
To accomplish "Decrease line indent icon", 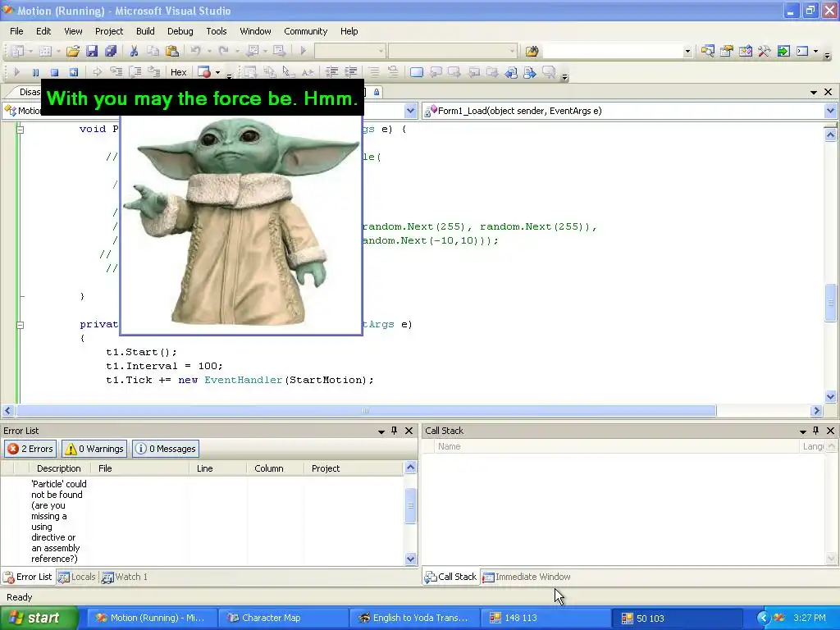I will (x=331, y=72).
